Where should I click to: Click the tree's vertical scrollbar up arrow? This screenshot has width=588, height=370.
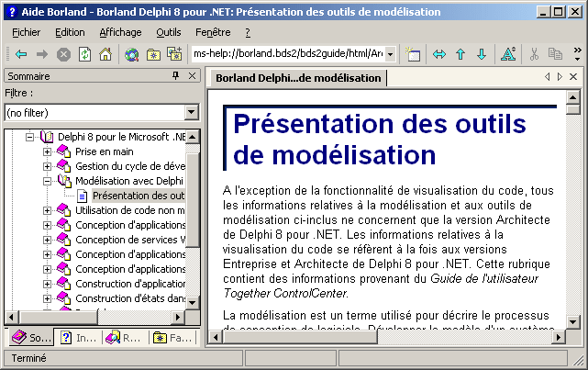tap(193, 137)
